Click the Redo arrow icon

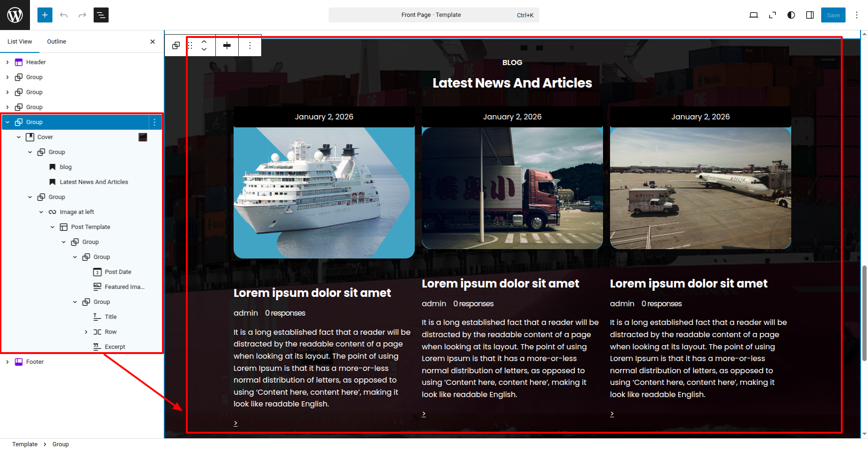point(82,15)
